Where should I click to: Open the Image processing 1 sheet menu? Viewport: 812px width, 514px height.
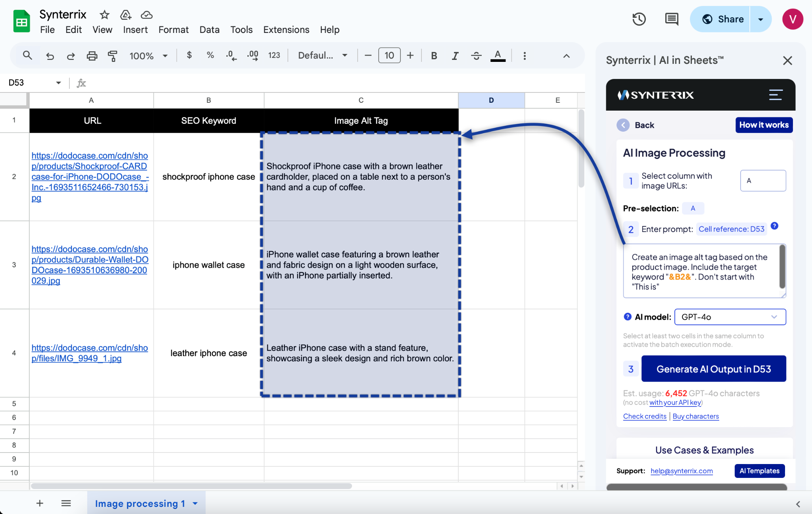[195, 504]
